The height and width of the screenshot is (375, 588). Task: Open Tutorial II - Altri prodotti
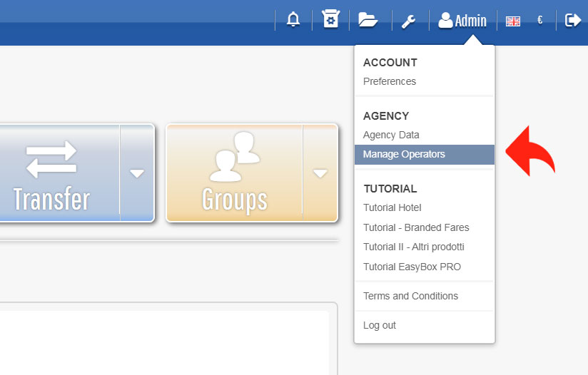point(413,247)
